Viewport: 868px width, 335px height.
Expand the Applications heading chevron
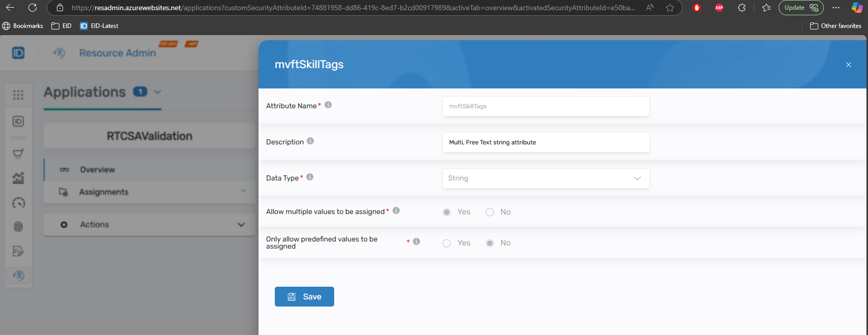(157, 92)
